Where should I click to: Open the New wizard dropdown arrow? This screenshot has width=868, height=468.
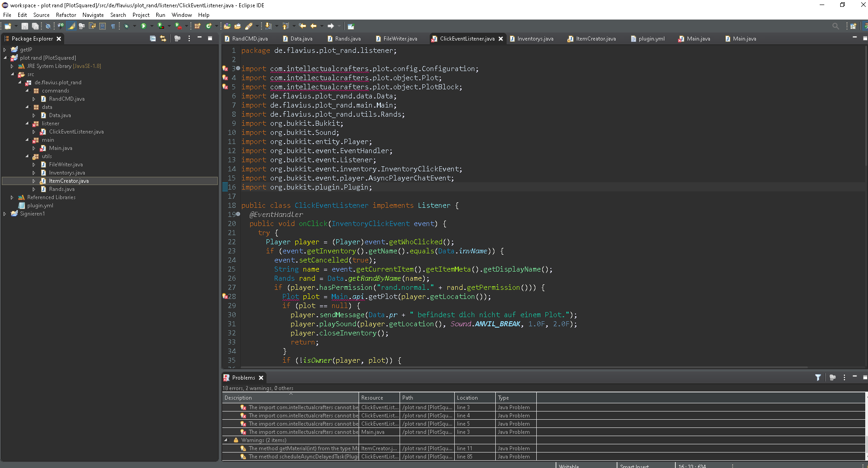tap(16, 26)
